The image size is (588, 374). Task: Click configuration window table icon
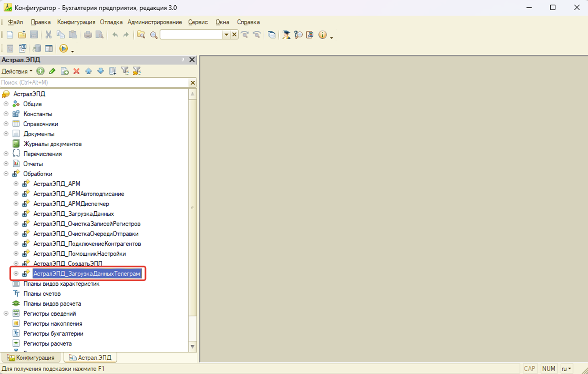click(x=49, y=49)
